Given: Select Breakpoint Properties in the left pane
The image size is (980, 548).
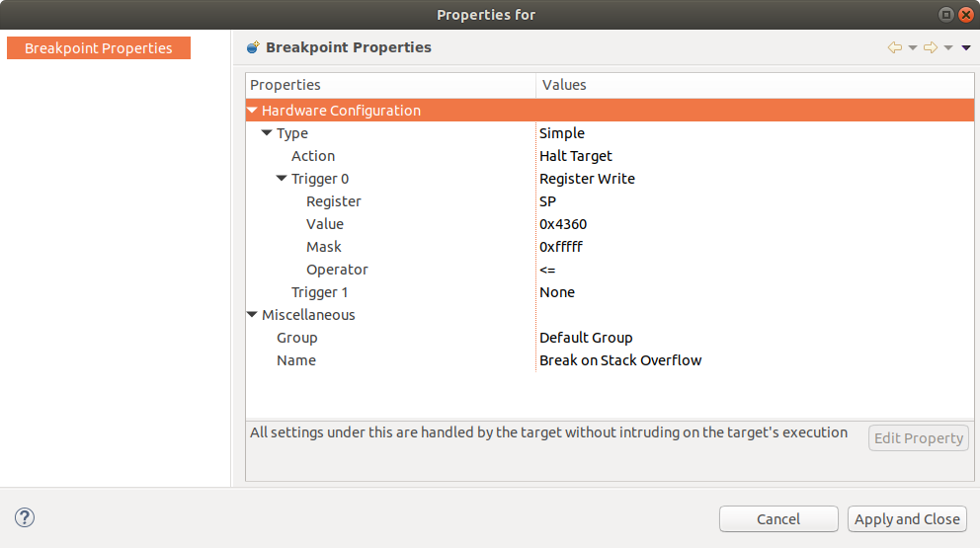Looking at the screenshot, I should 99,48.
